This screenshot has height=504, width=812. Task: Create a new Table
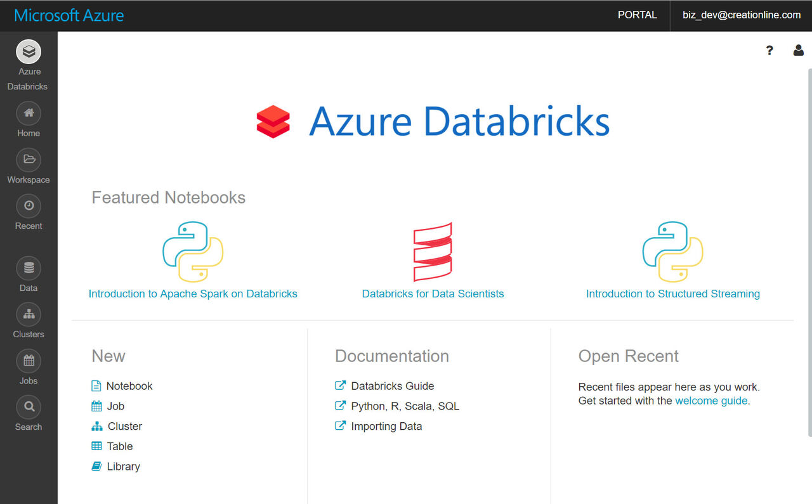120,446
